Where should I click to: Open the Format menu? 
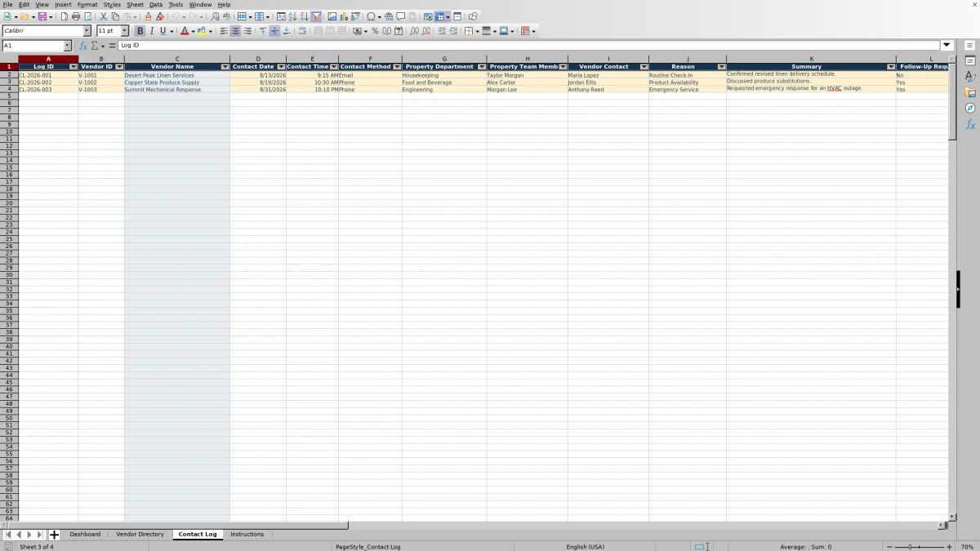pyautogui.click(x=87, y=4)
